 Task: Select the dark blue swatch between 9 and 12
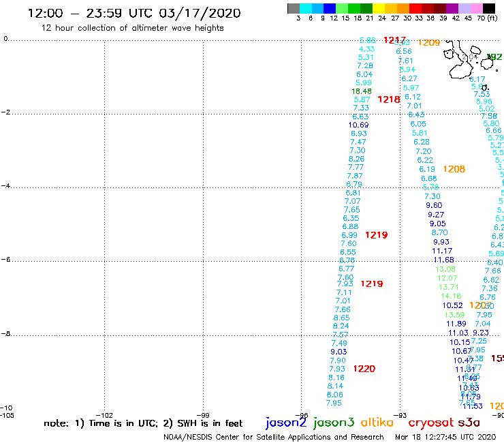[330, 8]
